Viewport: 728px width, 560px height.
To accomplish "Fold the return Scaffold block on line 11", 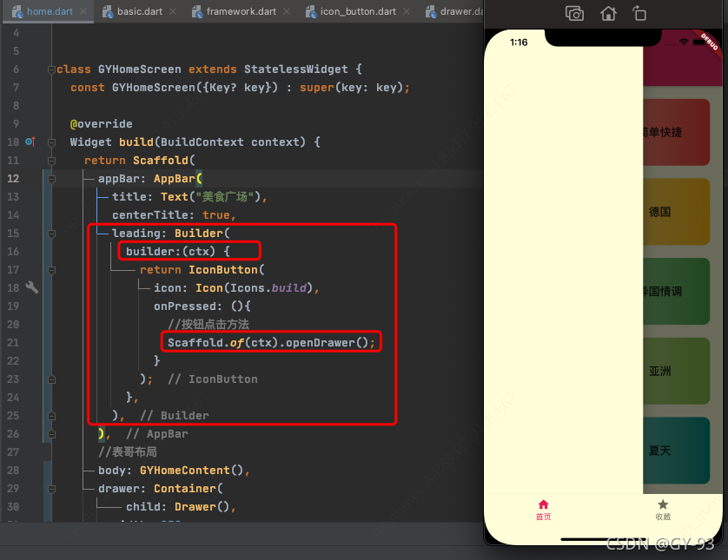I will tap(51, 161).
